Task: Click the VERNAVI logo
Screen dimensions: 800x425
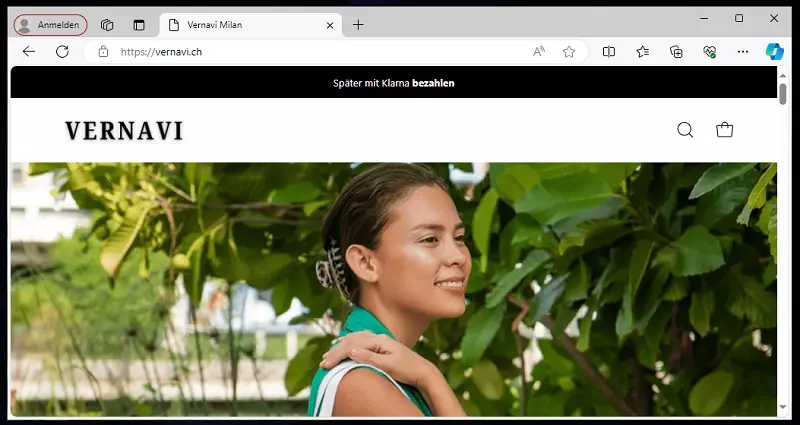Action: coord(124,131)
